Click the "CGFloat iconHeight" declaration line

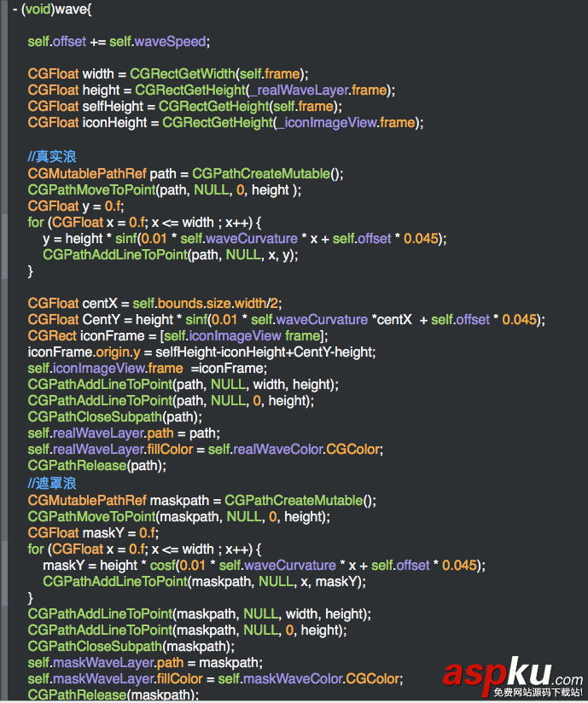pyautogui.click(x=225, y=122)
